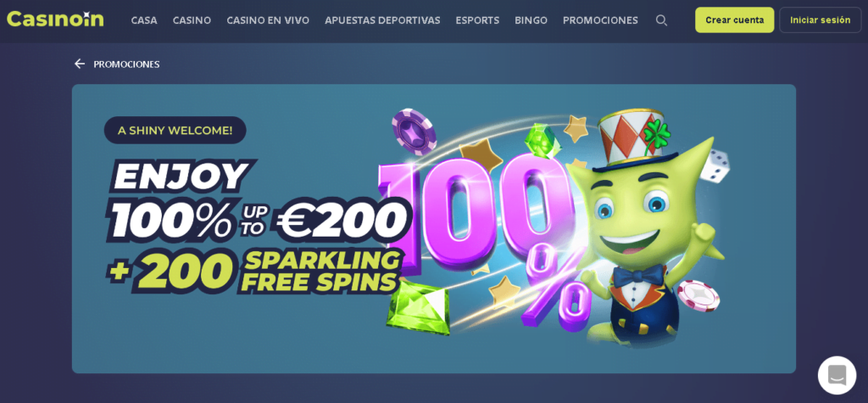Image resolution: width=868 pixels, height=403 pixels.
Task: Click the green gem at banner bottom
Action: coord(419,306)
